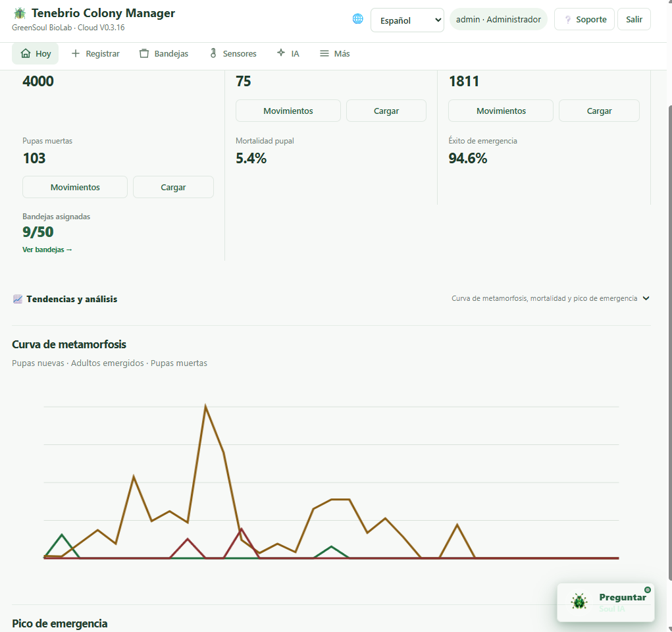Click the tray icon for Bandejas
672x632 pixels.
[x=144, y=53]
